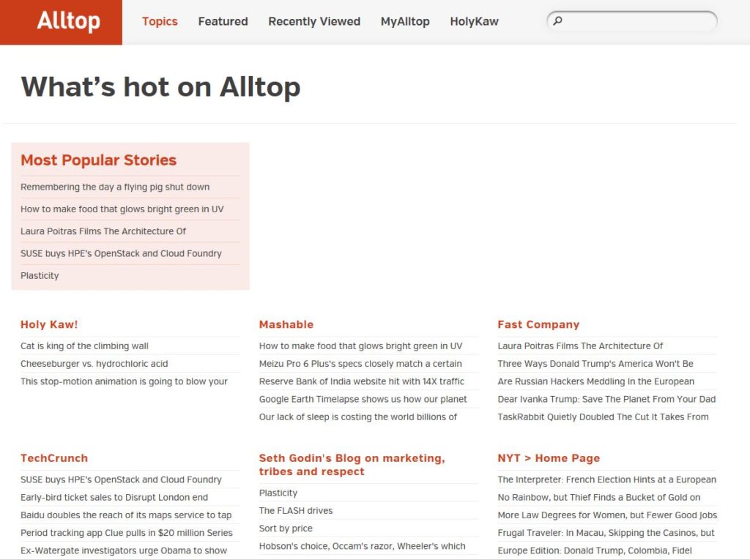Open 'Cat is king of the climbing wall'
Screen dimensions: 750x560
click(84, 346)
